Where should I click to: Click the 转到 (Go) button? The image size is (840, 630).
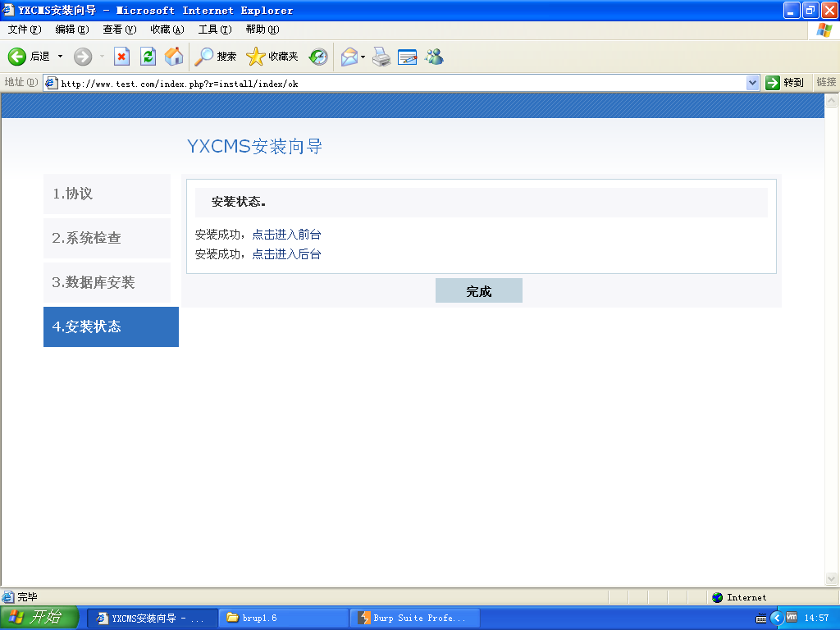click(x=785, y=83)
